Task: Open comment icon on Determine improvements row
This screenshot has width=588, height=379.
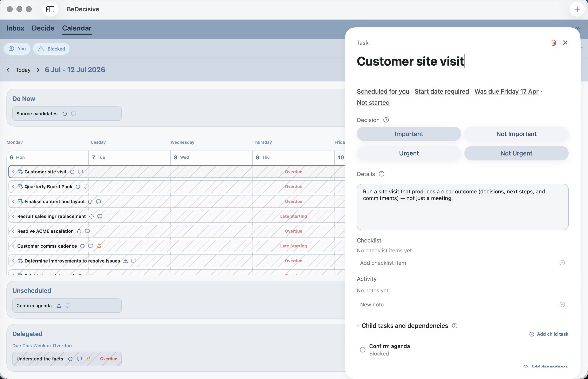Action: pyautogui.click(x=134, y=261)
